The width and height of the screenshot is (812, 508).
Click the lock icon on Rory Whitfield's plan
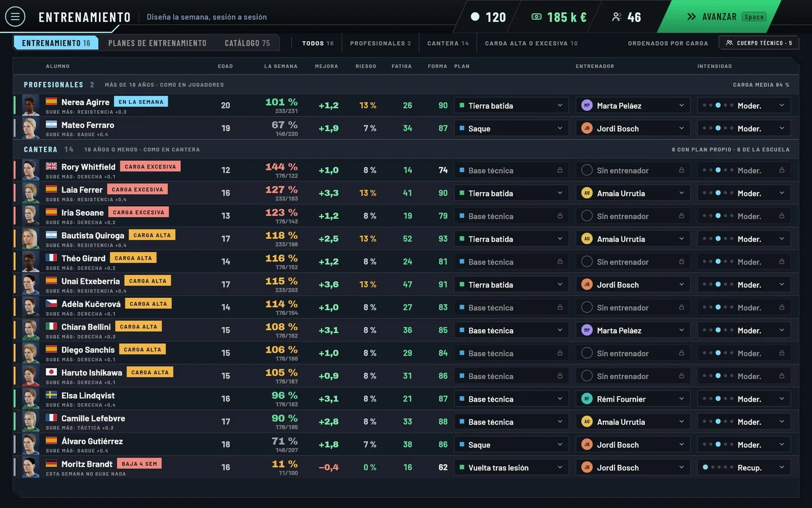[560, 170]
